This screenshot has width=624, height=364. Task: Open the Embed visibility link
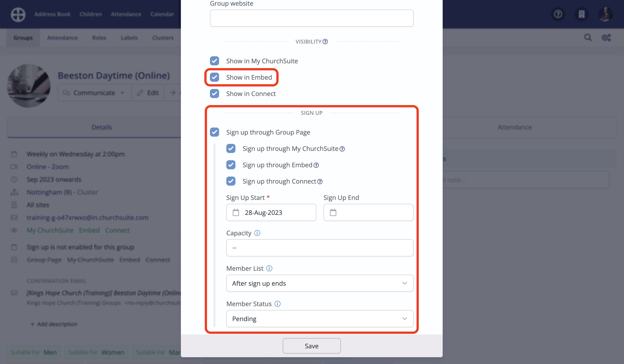[x=89, y=230]
